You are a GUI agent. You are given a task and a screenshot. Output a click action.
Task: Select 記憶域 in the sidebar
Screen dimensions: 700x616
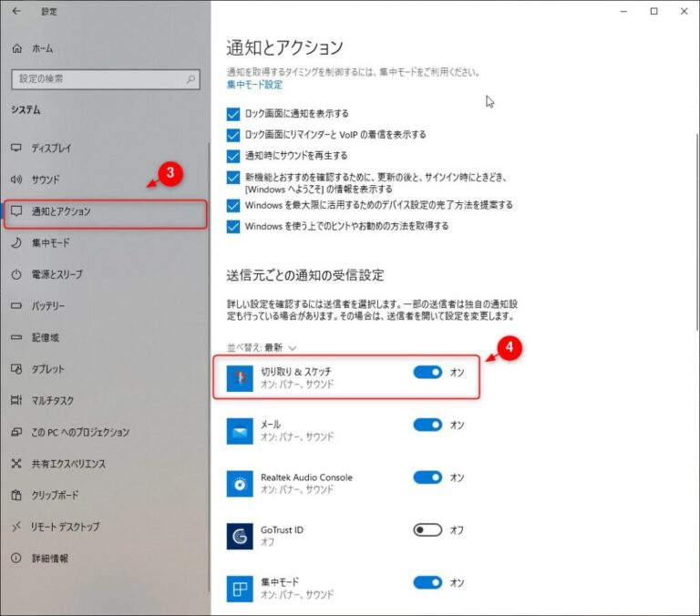click(x=45, y=337)
